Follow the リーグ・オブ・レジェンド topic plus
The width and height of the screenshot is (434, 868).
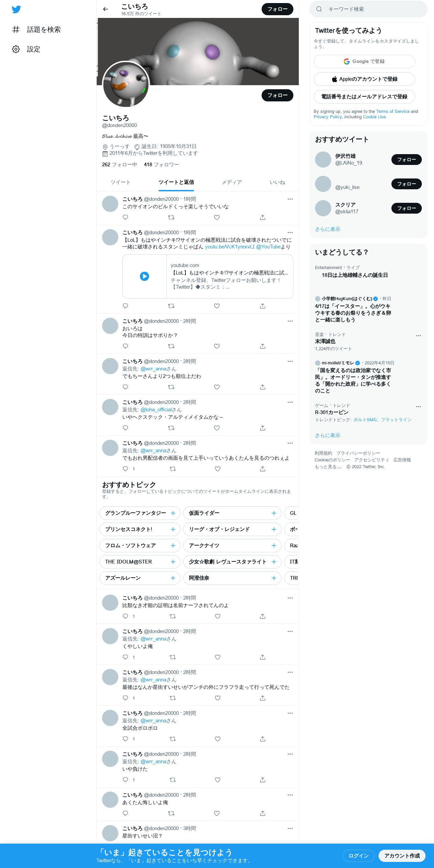274,529
